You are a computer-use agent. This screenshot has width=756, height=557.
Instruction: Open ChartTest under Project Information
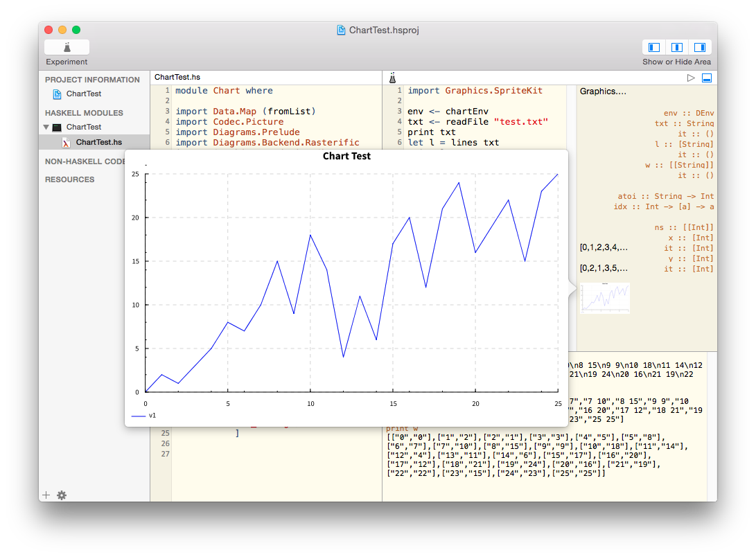pos(84,94)
